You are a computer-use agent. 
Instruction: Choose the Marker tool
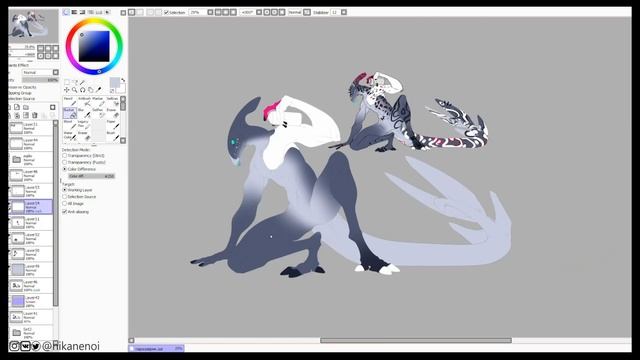98,102
